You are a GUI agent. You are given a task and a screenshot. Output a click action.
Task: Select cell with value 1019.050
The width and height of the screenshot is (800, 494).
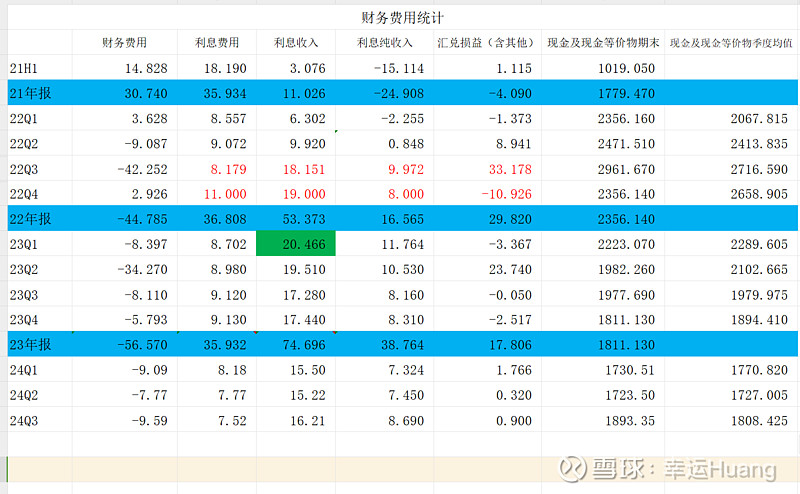[x=627, y=68]
